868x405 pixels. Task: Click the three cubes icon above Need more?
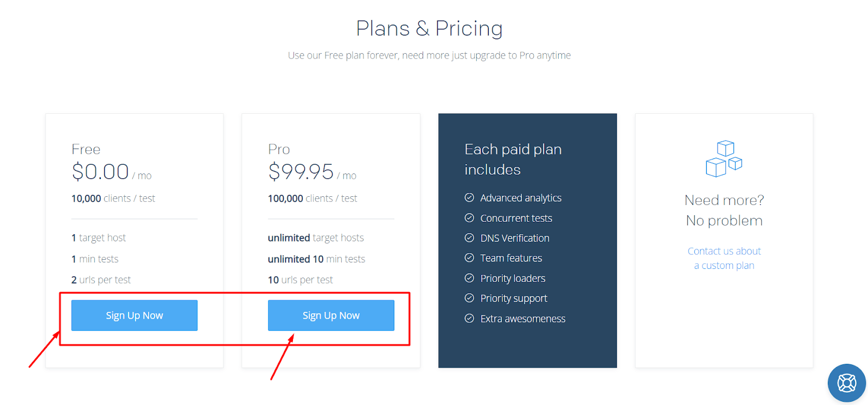(x=724, y=158)
